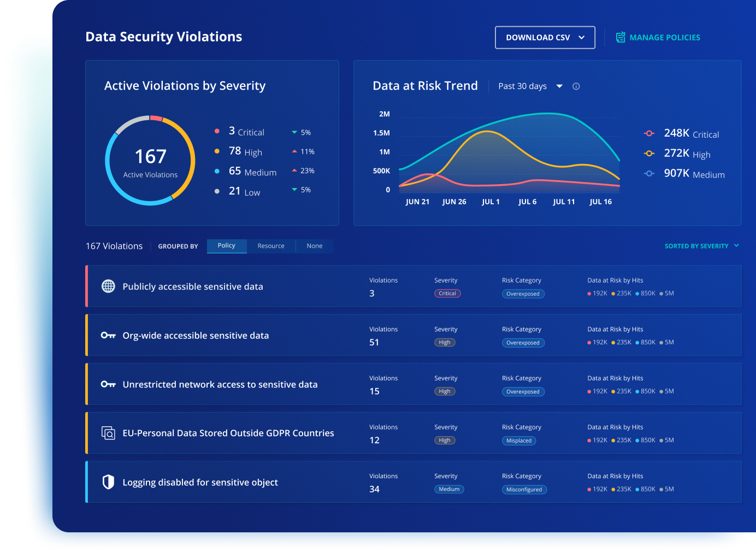Click the Overexposed tag on the Publicly accessible row
Screen dimensions: 756x552
click(x=523, y=294)
